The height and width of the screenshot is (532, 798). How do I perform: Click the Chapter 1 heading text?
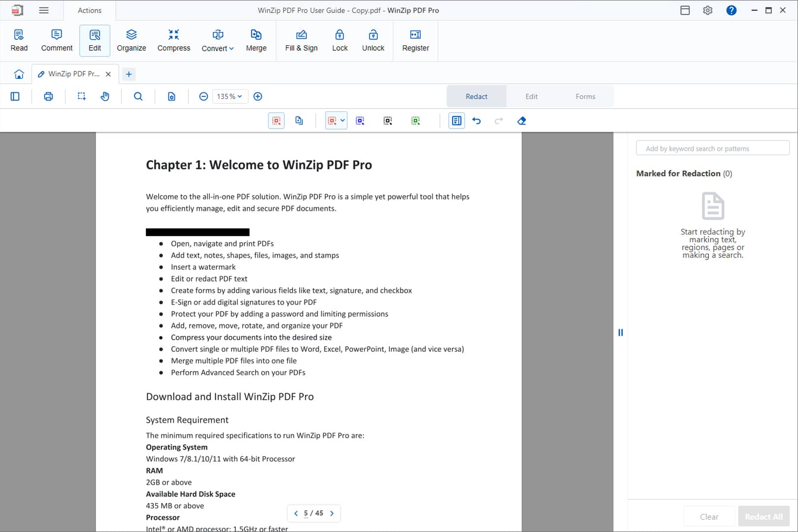259,165
